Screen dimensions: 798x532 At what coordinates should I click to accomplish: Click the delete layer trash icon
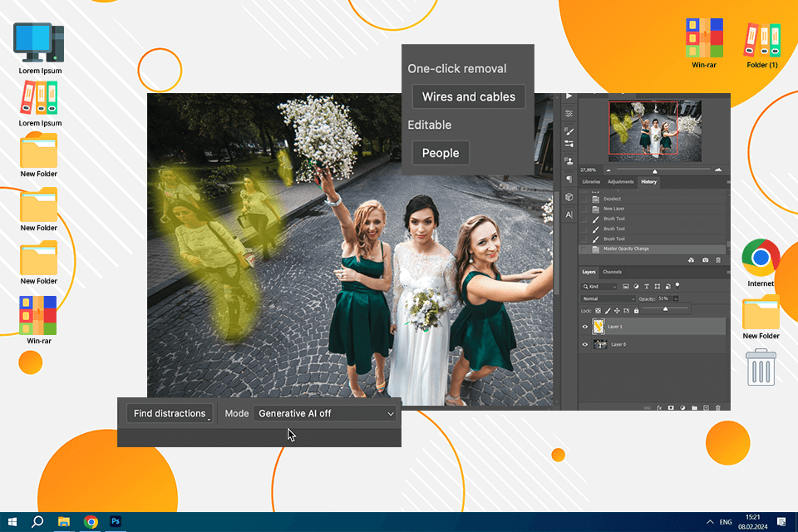click(718, 407)
